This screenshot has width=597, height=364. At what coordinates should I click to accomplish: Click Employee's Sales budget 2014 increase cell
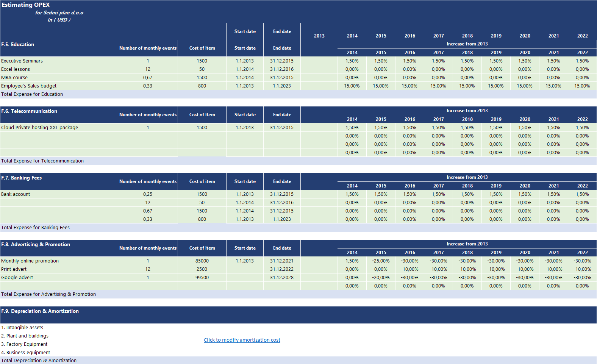(x=352, y=86)
